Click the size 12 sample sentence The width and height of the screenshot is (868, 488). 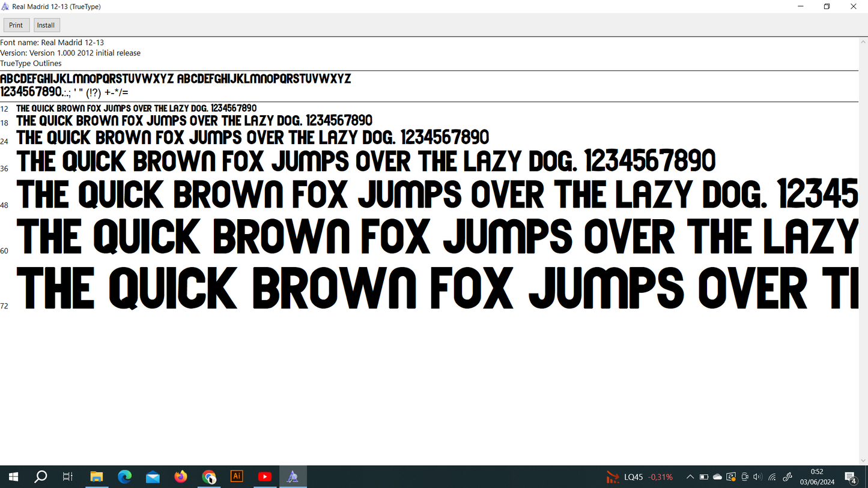[x=136, y=108]
